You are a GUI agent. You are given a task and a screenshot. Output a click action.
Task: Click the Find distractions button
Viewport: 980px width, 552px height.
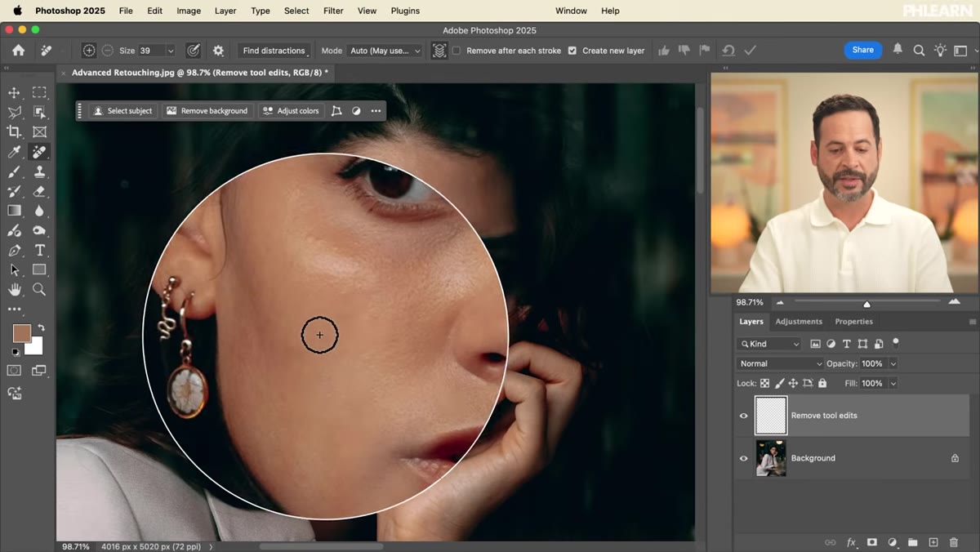tap(274, 51)
